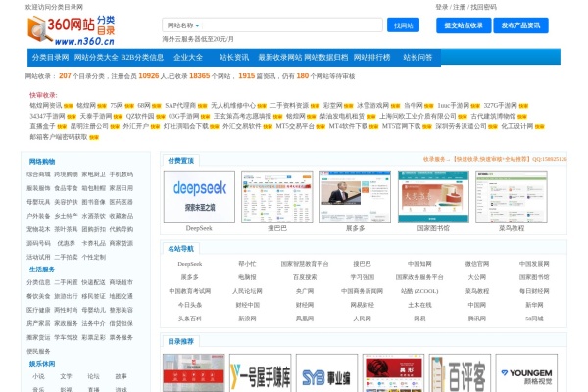Open the MT4软件下载 link
This screenshot has width=588, height=392.
pyautogui.click(x=348, y=126)
